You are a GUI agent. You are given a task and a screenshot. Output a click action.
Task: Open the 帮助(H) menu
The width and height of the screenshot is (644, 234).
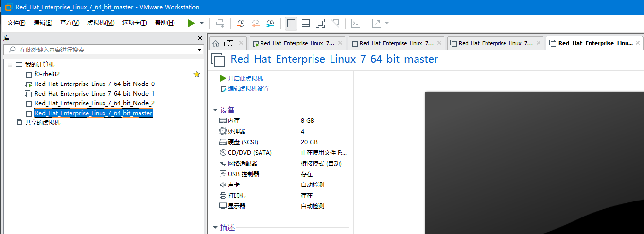tap(165, 23)
